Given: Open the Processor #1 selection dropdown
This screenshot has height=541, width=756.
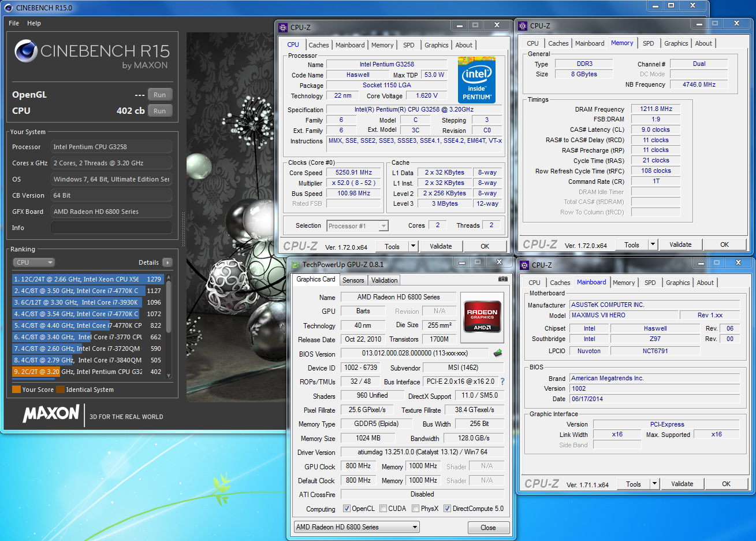Looking at the screenshot, I should click(383, 226).
